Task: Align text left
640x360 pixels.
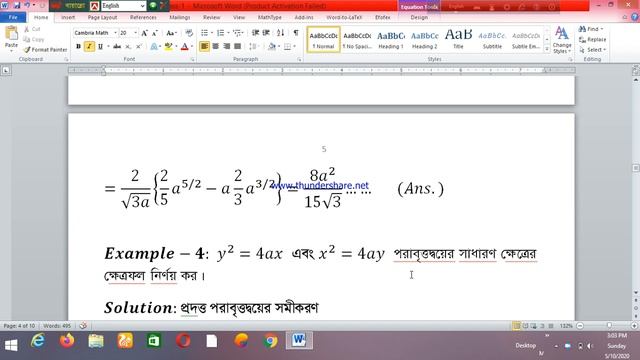Action: pos(204,47)
